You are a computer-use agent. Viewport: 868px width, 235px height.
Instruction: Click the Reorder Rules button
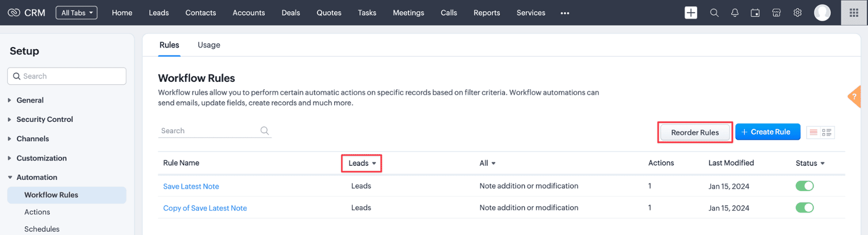695,132
